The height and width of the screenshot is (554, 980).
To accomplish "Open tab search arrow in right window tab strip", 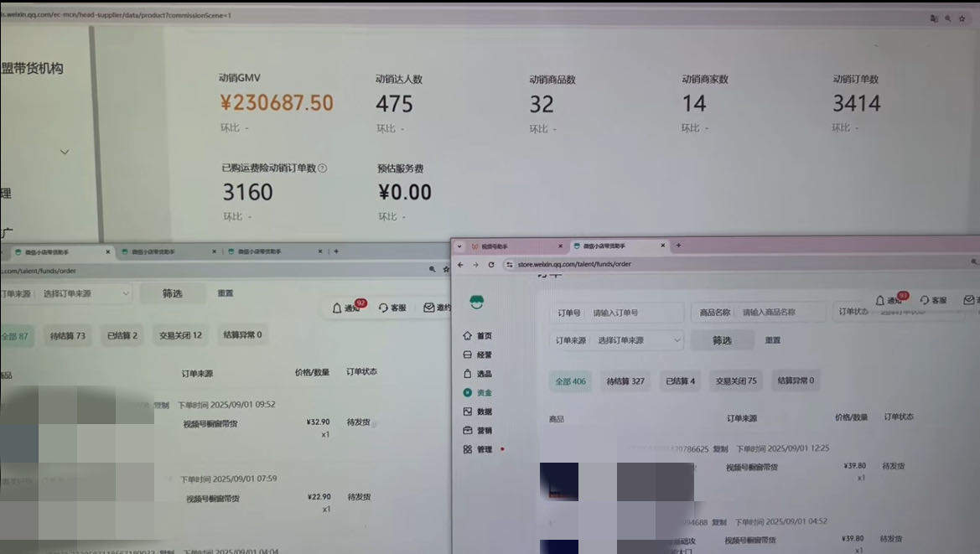I will (x=459, y=246).
